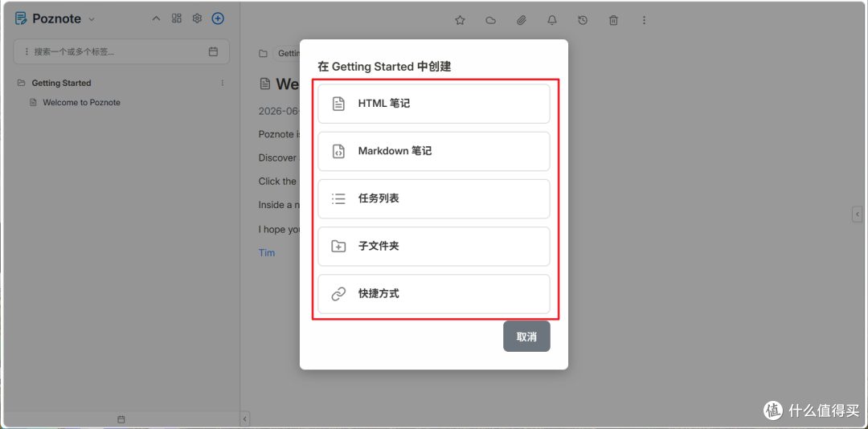868x429 pixels.
Task: Open the Tim link in the note
Action: pos(267,253)
